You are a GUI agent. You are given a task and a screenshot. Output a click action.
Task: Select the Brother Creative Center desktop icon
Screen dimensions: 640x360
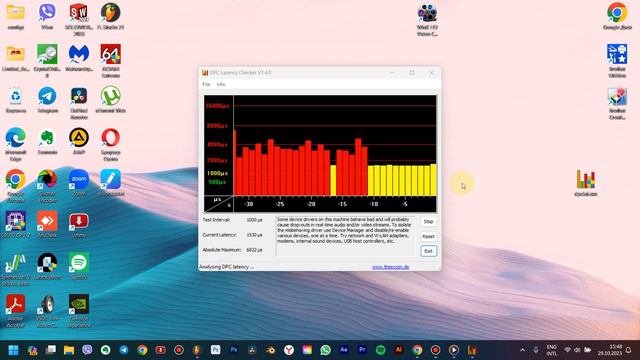pyautogui.click(x=617, y=104)
